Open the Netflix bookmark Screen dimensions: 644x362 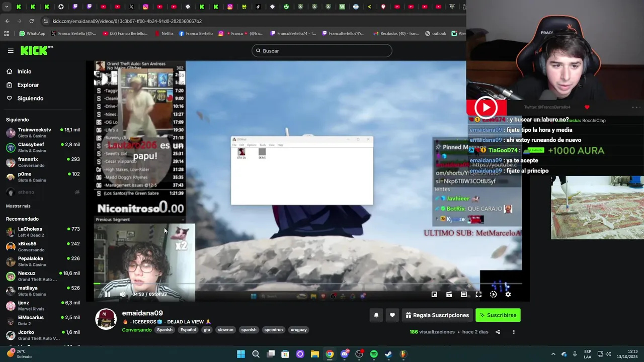tap(164, 34)
